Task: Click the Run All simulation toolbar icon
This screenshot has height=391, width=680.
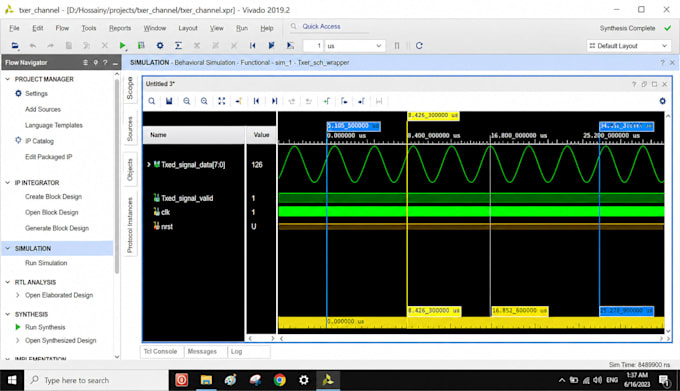Action: 271,46
